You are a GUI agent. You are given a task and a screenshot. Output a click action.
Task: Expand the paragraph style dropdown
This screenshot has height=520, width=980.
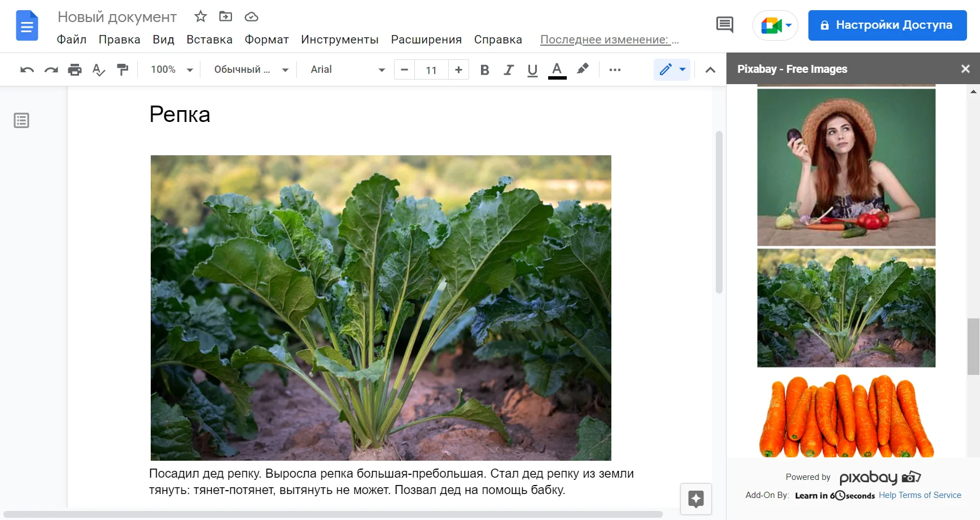coord(251,70)
